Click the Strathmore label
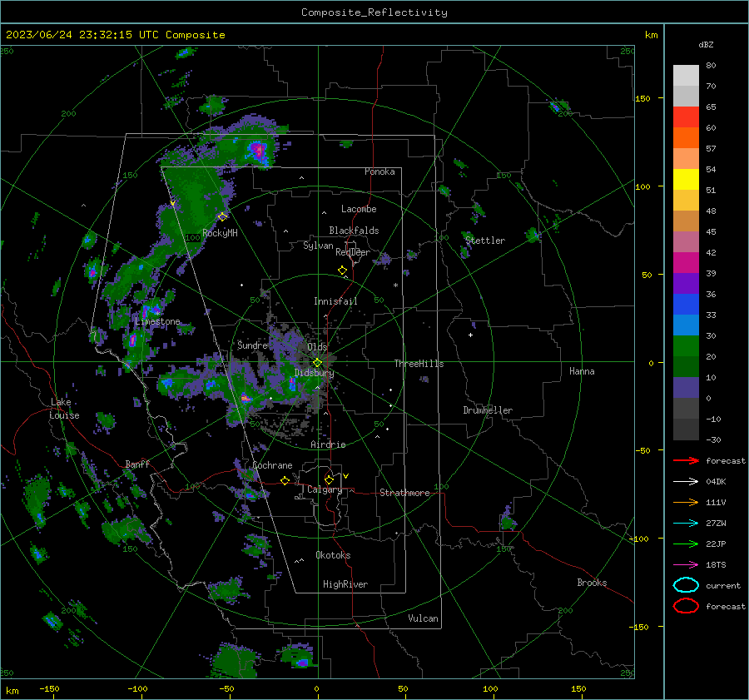Image resolution: width=749 pixels, height=700 pixels. pyautogui.click(x=404, y=493)
